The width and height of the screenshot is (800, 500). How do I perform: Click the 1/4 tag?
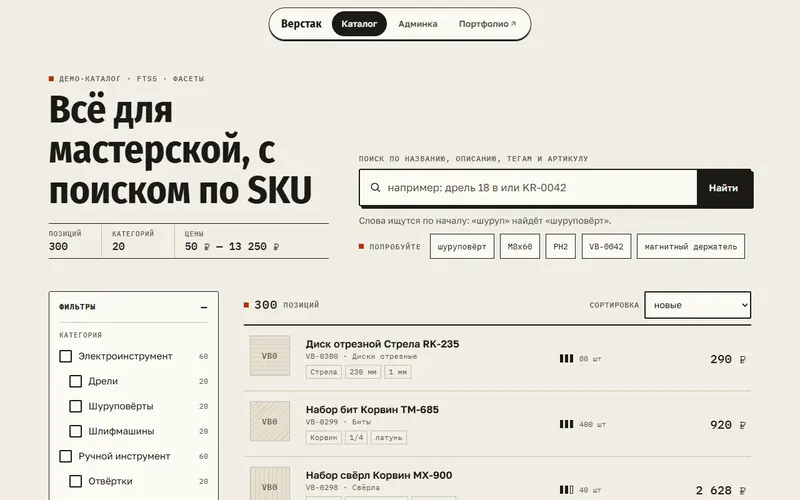(x=356, y=437)
